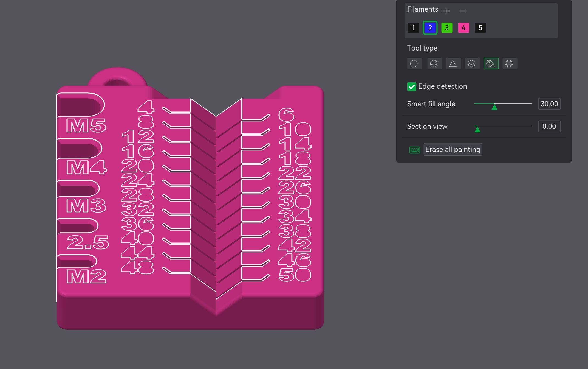Choose pink filament 4 swatch
The height and width of the screenshot is (369, 588).
pos(463,28)
